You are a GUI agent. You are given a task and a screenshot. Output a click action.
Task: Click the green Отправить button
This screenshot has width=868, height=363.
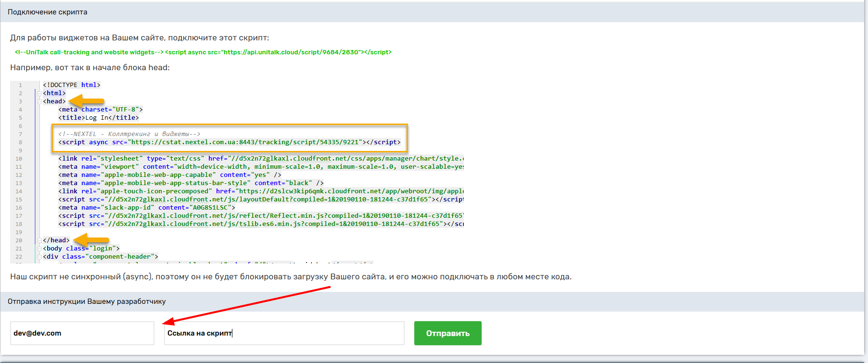[447, 333]
